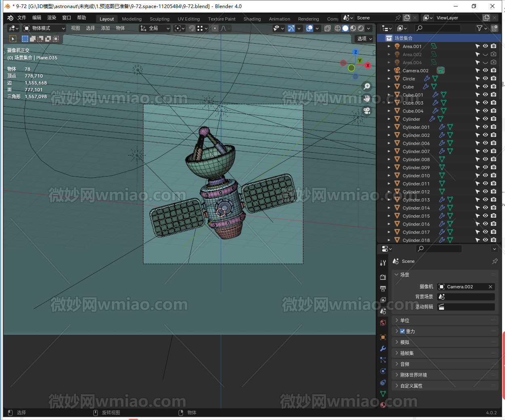Image resolution: width=505 pixels, height=420 pixels.
Task: Expand the Rigid Body World (刚体世界环境) panel
Action: (x=444, y=375)
